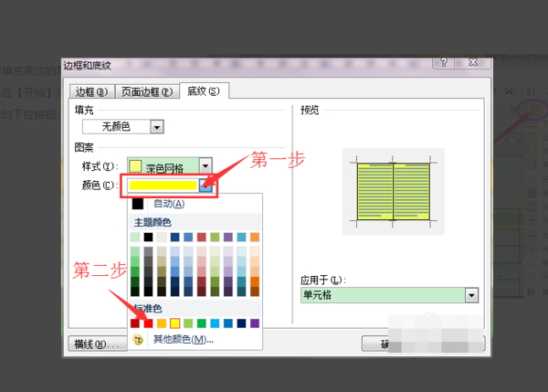This screenshot has height=392, width=548.
Task: Choose medium blue theme color in top row
Action: [x=188, y=237]
